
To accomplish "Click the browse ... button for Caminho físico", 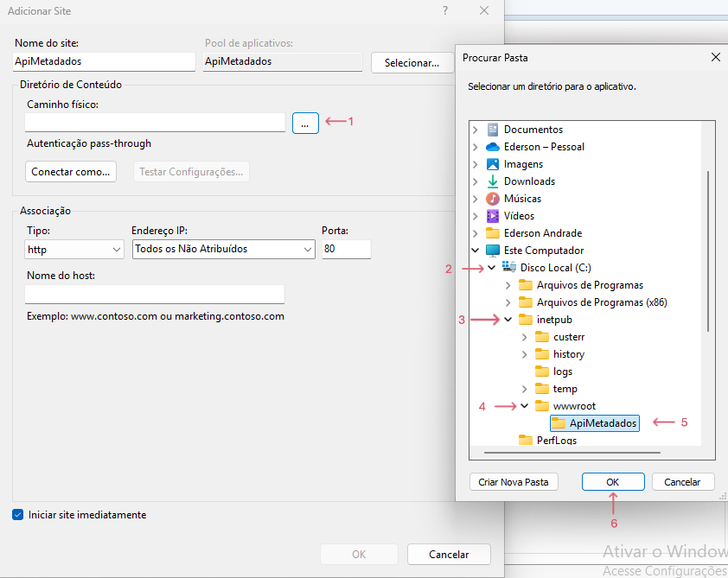I will [305, 124].
